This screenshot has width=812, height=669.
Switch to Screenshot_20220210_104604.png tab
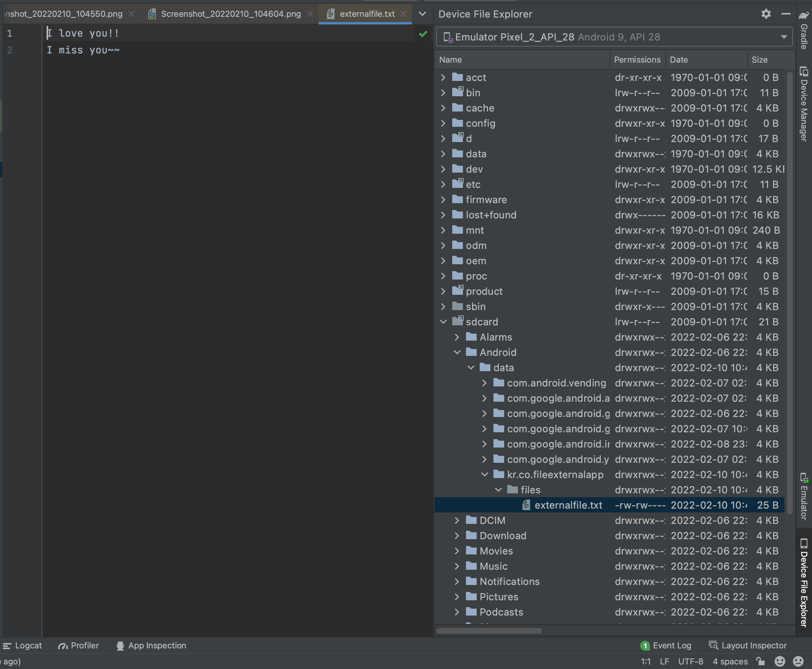230,14
